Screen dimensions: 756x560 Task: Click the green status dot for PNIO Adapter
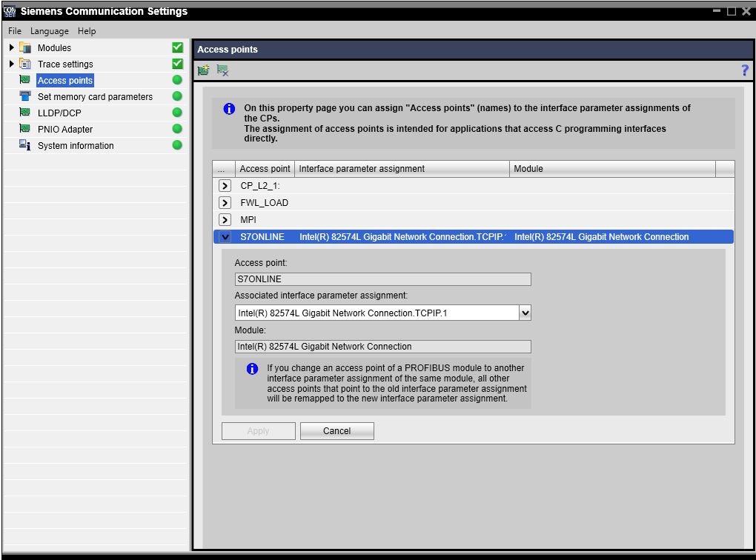pos(177,129)
